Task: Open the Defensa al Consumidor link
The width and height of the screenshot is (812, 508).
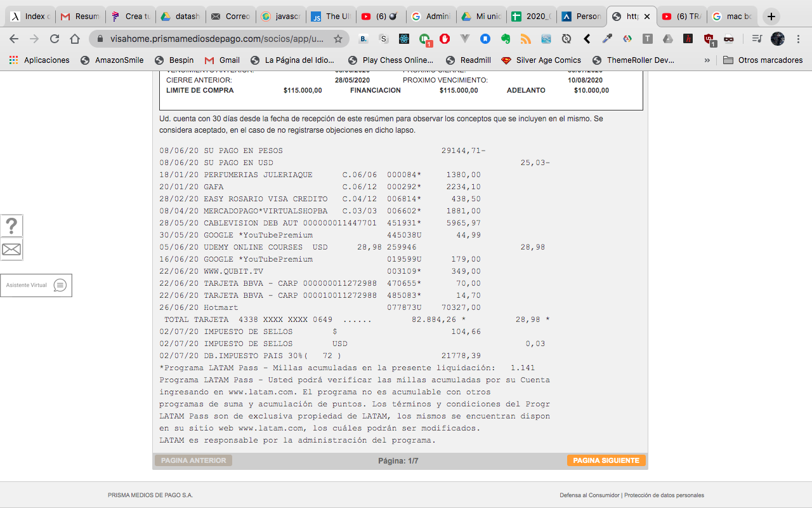Action: [x=589, y=495]
